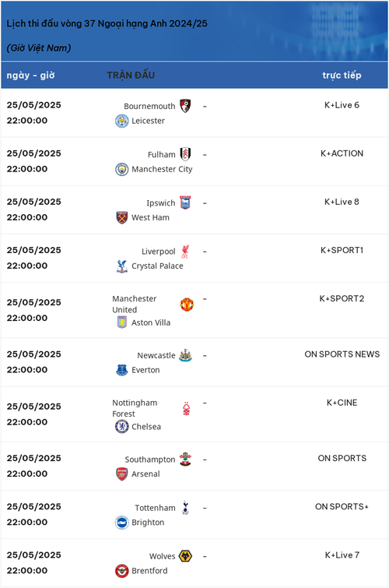Click the Newcastle club crest
This screenshot has height=588, width=389.
(x=185, y=355)
